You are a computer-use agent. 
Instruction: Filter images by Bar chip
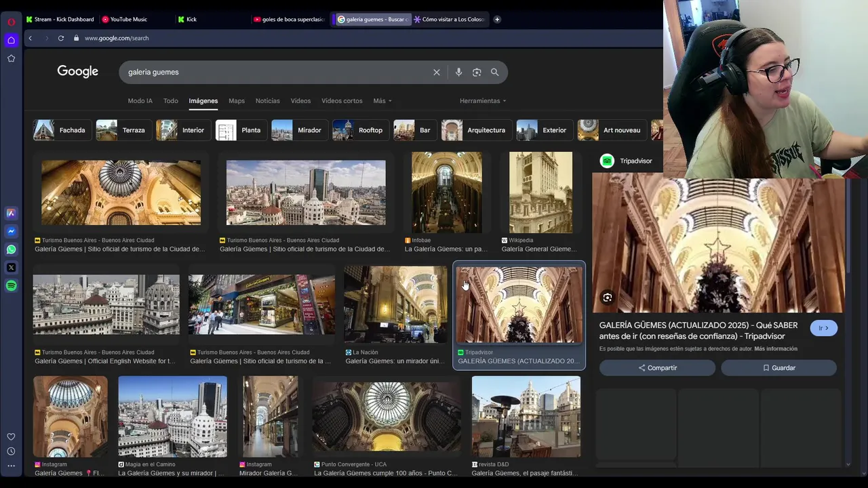tap(415, 130)
